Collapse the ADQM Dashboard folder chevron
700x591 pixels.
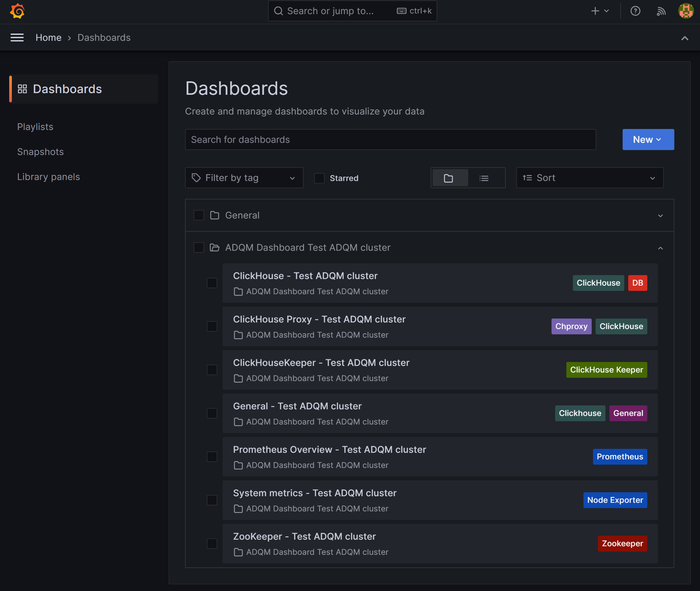point(660,248)
